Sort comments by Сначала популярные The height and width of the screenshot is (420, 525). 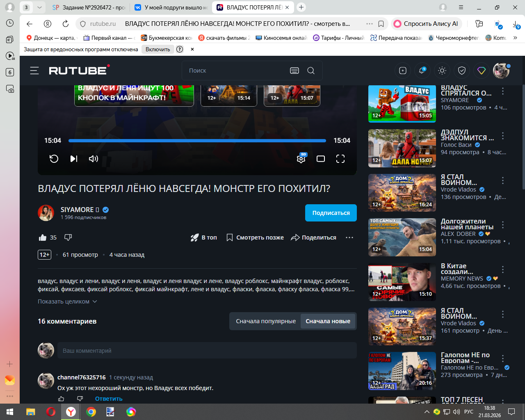(265, 321)
